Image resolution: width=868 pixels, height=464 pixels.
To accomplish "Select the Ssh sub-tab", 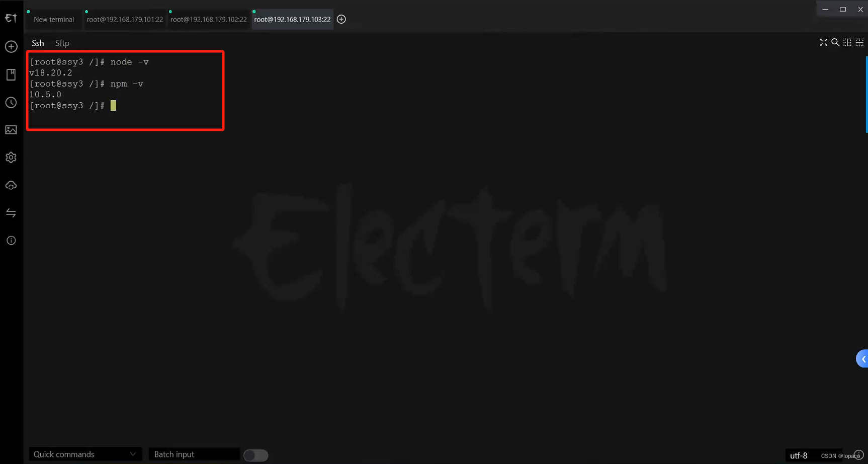I will [x=38, y=43].
